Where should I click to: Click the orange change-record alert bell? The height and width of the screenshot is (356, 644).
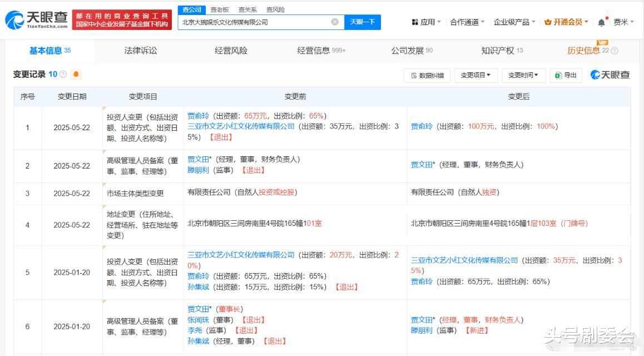coord(76,75)
